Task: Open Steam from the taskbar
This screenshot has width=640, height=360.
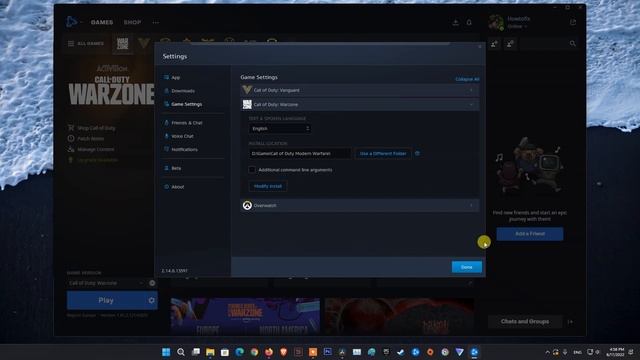Action: coord(400,352)
